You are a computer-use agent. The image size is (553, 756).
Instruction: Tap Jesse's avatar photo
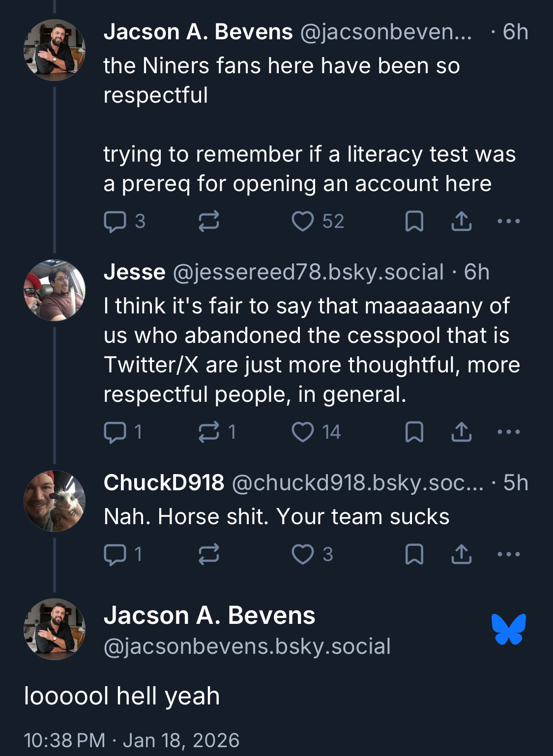pyautogui.click(x=55, y=290)
